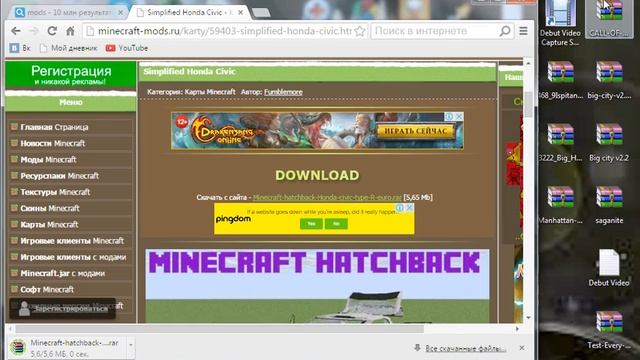Open Все скачанные файлы link
The image size is (640, 360).
(465, 348)
